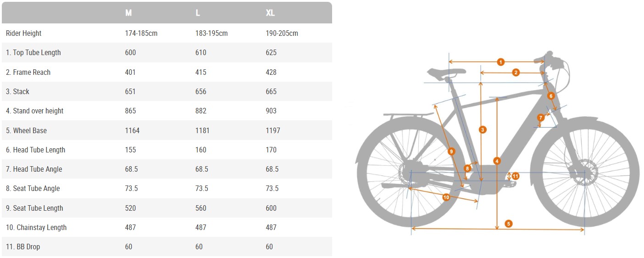Click the orange number 2 reach marker
Viewport: 644px width, 258px height.
tap(516, 73)
